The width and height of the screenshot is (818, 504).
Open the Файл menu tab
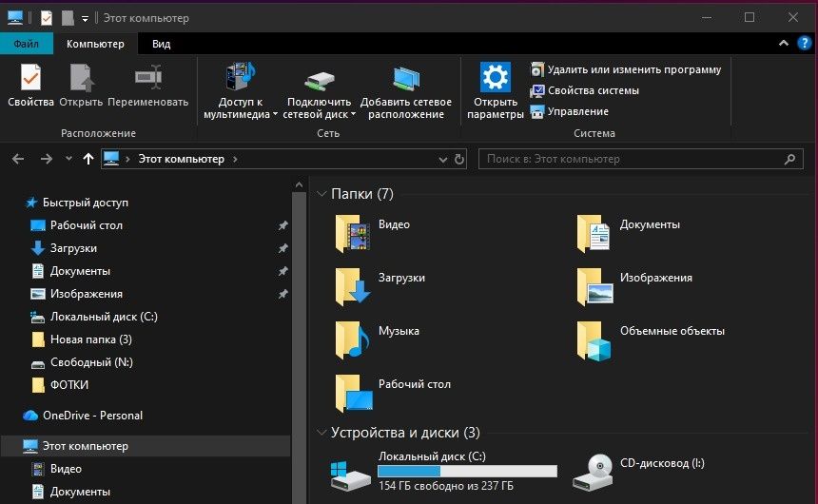click(26, 44)
